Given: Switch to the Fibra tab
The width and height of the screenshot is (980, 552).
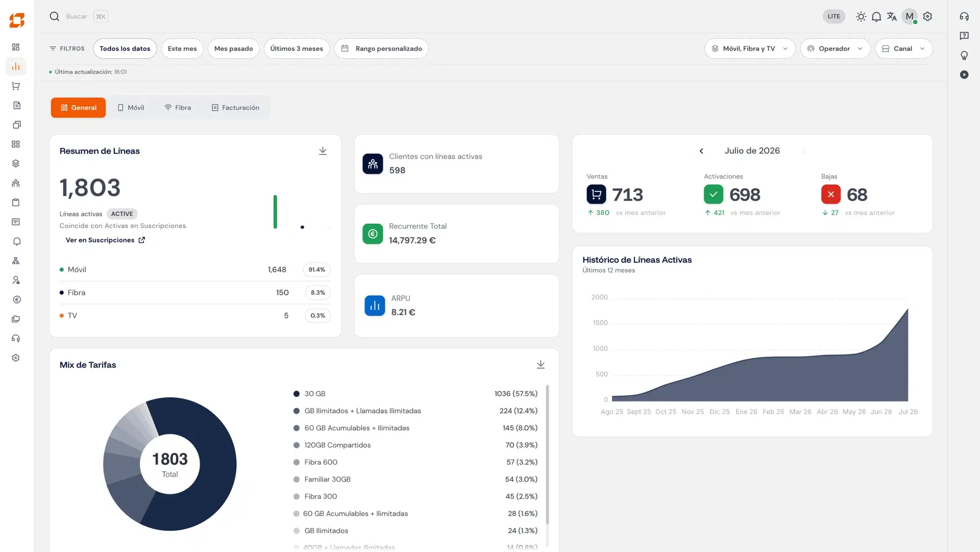Looking at the screenshot, I should click(x=178, y=108).
